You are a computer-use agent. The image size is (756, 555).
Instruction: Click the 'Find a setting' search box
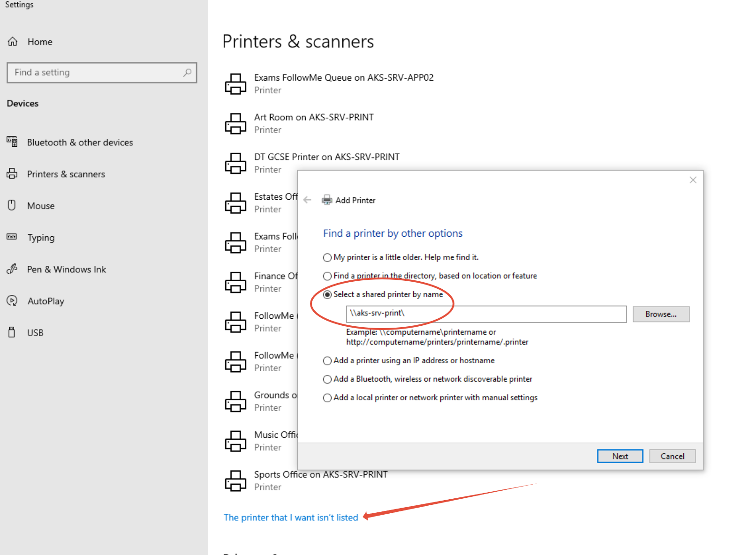pyautogui.click(x=102, y=73)
